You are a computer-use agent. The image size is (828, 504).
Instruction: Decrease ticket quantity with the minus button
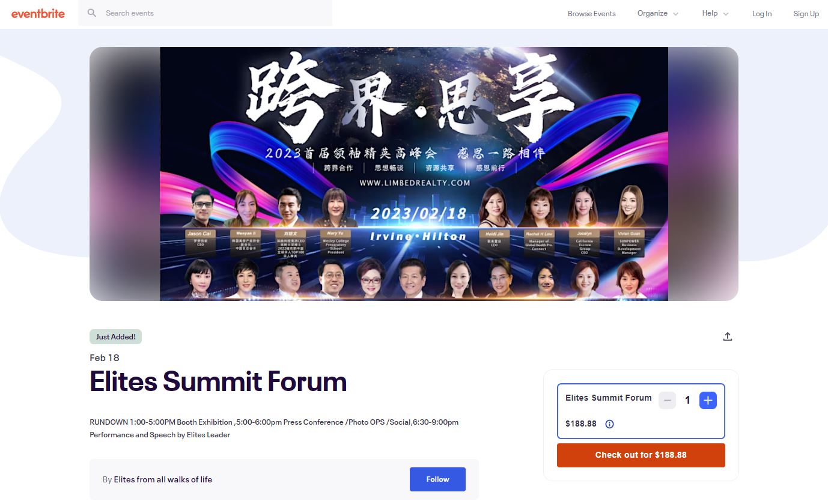668,400
